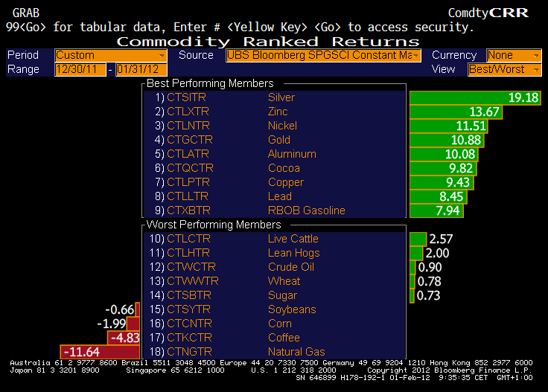Select the CTLXTR ticker link

pos(188,112)
